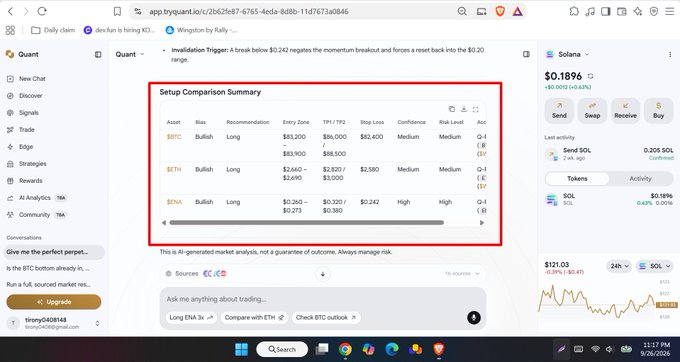Copy the comparison table with copy icon
680x362 pixels.
tap(451, 109)
